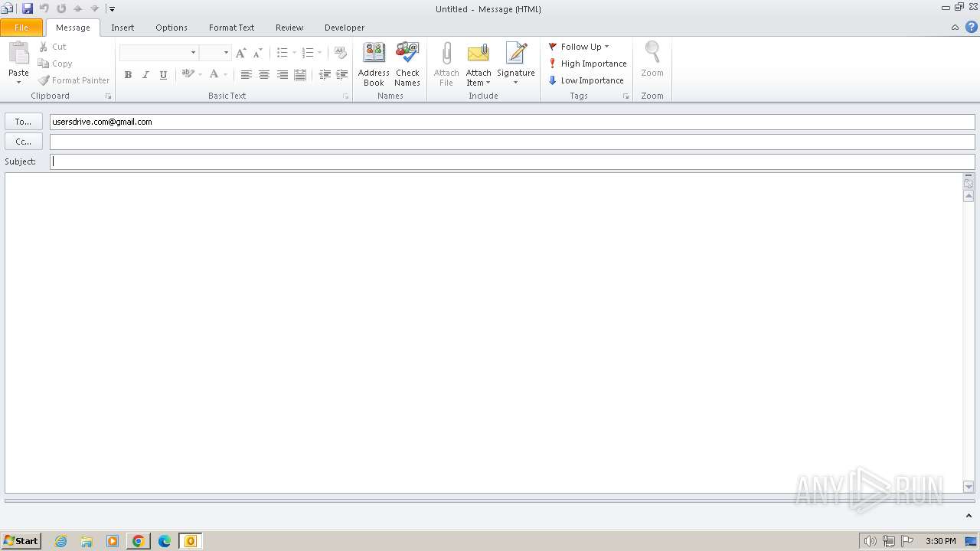Click the Cc... button

click(x=24, y=142)
